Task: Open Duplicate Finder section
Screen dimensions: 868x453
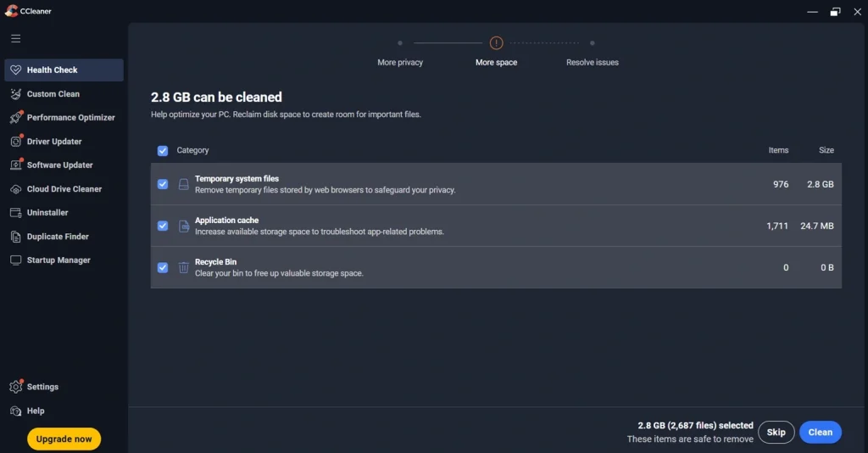Action: [64, 237]
